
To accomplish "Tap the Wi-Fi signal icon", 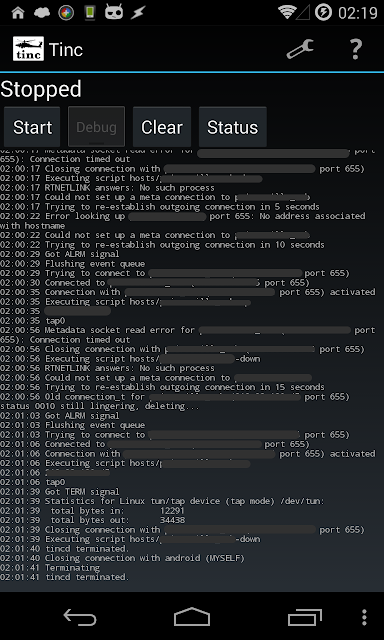I will 287,12.
